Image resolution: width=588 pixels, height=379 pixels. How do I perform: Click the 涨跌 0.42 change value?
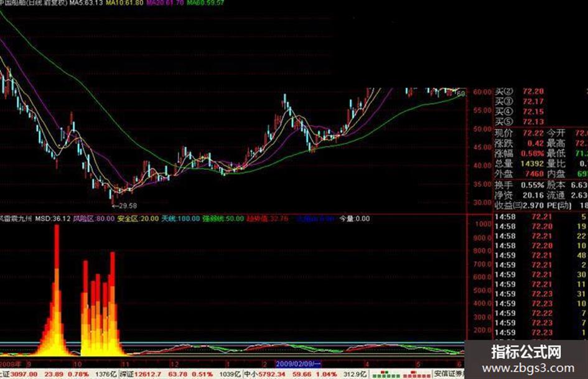click(535, 143)
